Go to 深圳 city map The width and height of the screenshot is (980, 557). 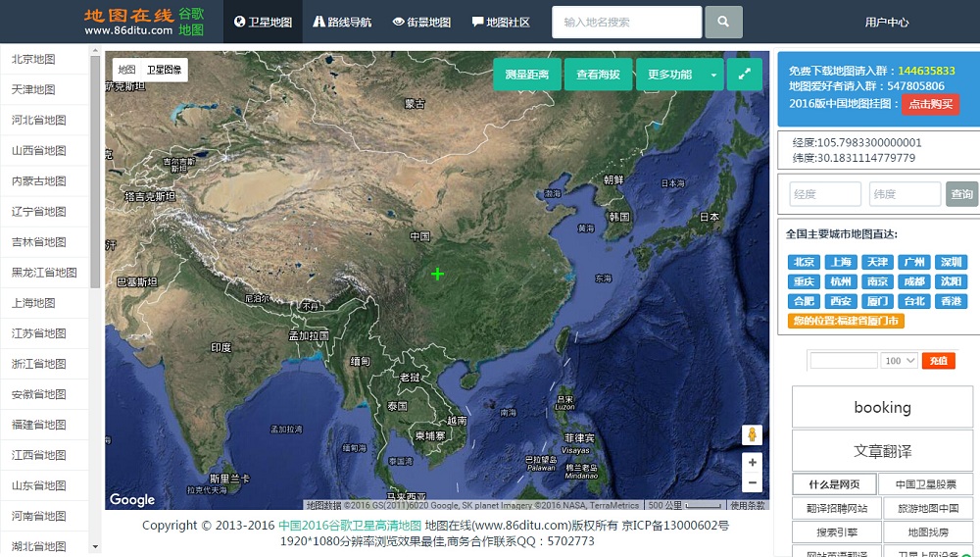[952, 262]
